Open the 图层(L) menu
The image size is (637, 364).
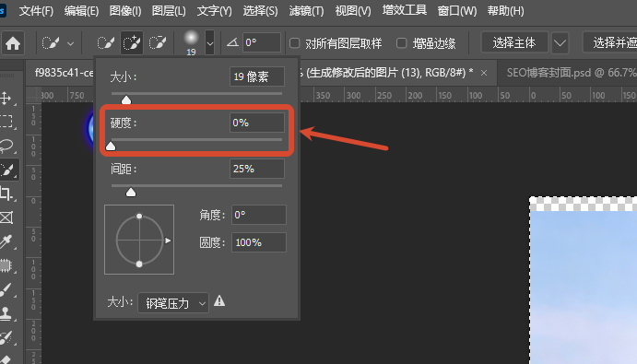tap(169, 11)
